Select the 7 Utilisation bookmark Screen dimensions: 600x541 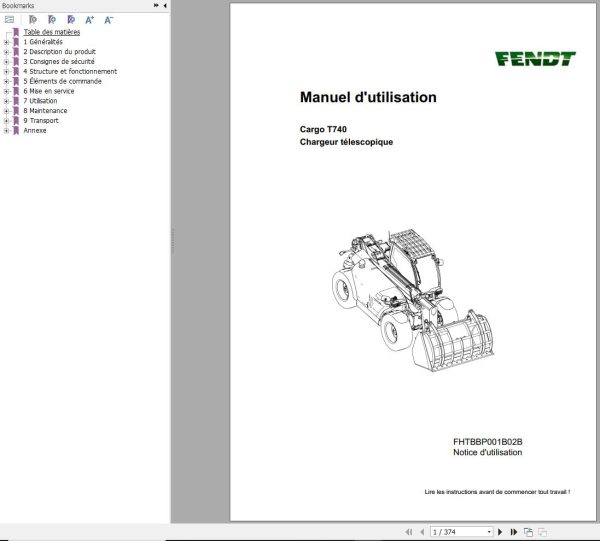click(x=40, y=101)
